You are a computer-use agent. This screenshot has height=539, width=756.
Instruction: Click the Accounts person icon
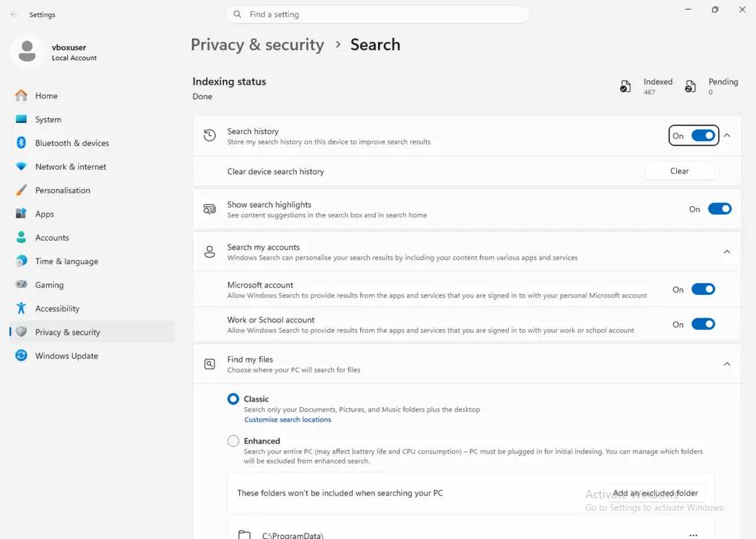(x=21, y=237)
